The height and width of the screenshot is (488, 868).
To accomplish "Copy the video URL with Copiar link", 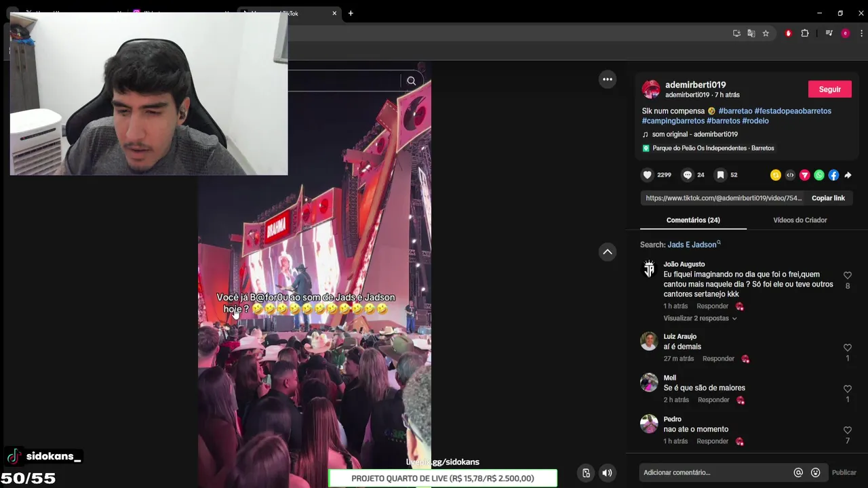I will (x=828, y=198).
